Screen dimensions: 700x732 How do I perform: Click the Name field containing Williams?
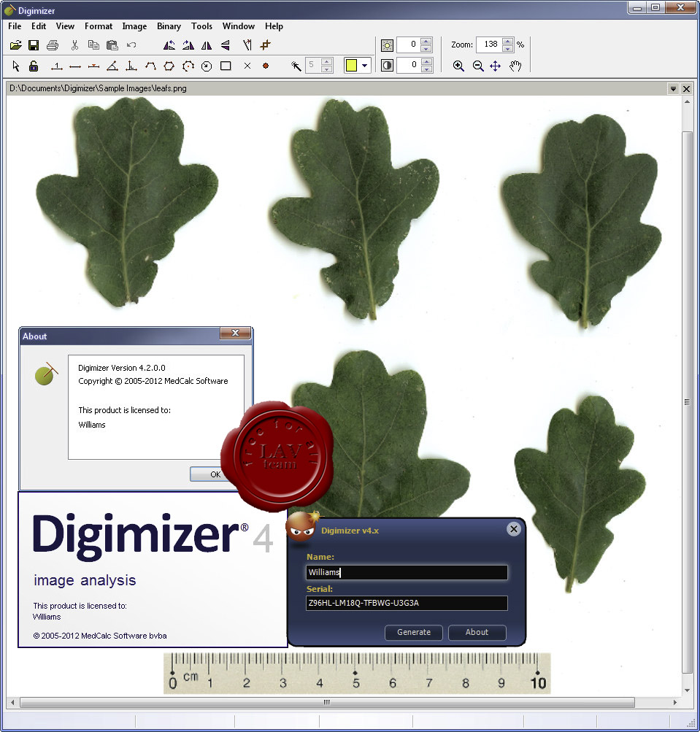pyautogui.click(x=407, y=572)
